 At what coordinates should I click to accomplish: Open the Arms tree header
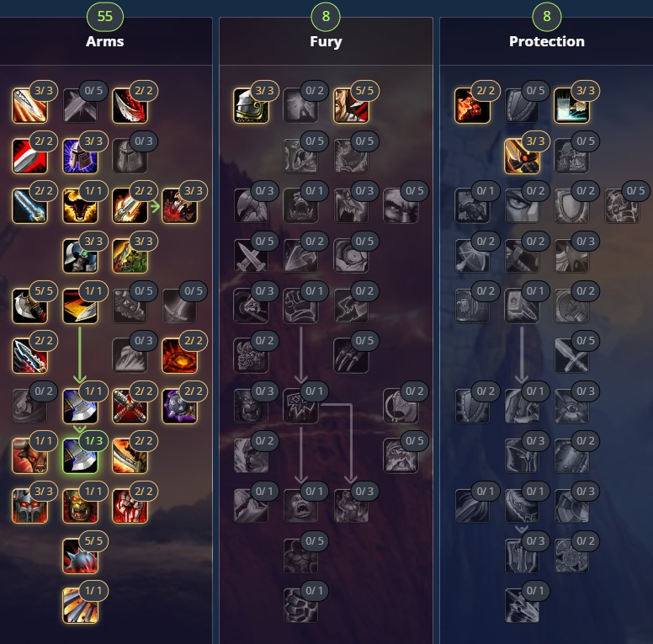point(105,41)
